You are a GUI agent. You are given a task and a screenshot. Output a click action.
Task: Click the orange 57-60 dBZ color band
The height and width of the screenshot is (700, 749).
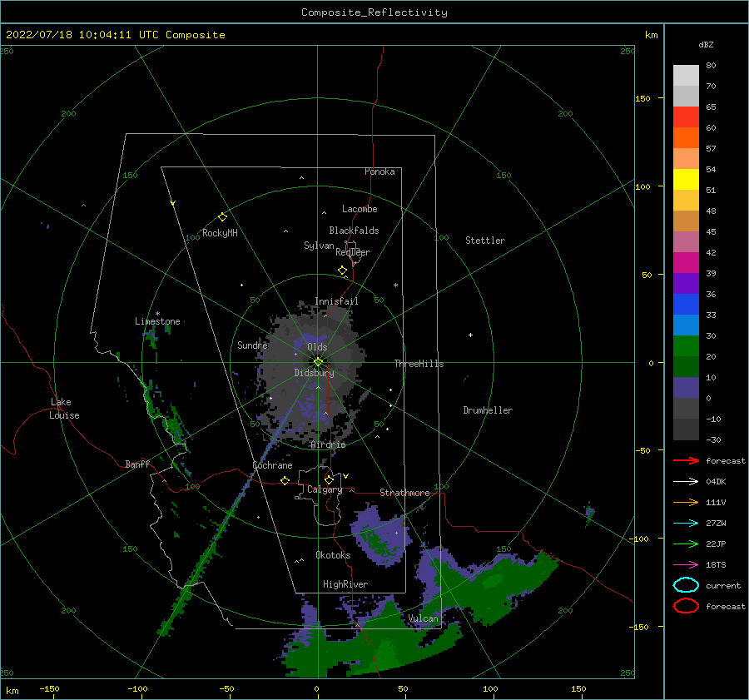click(x=686, y=138)
